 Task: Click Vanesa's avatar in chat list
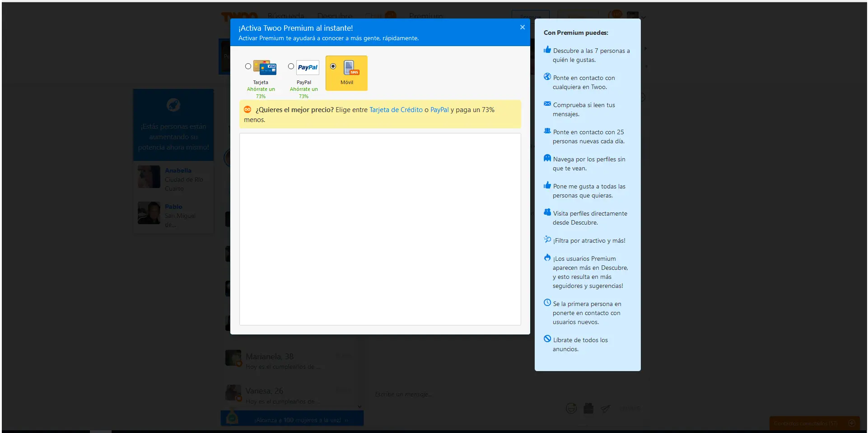coord(233,393)
